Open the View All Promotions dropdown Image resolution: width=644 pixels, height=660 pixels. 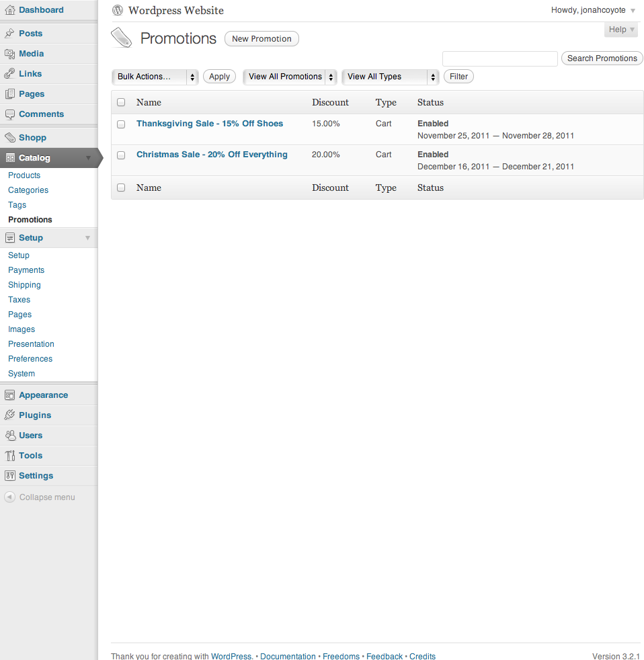[290, 77]
